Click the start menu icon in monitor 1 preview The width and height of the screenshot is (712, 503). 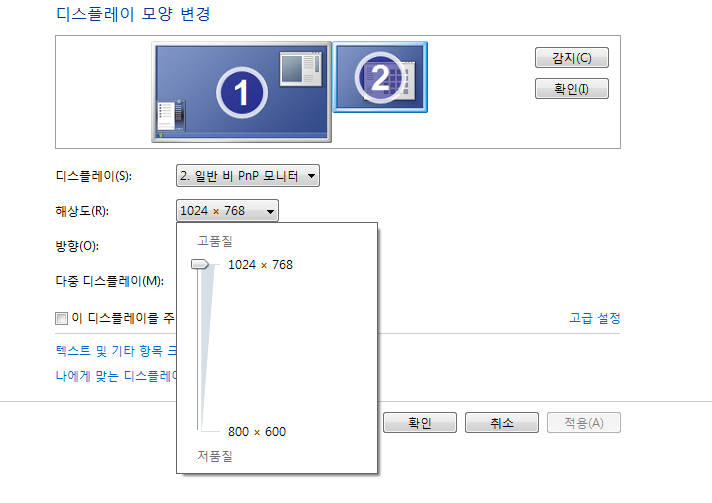171,116
